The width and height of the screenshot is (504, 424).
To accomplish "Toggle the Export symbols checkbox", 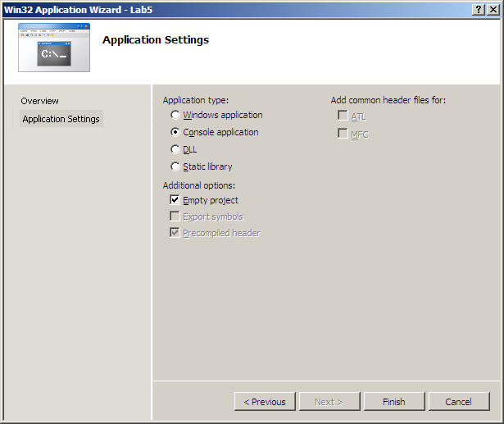I will (x=175, y=217).
